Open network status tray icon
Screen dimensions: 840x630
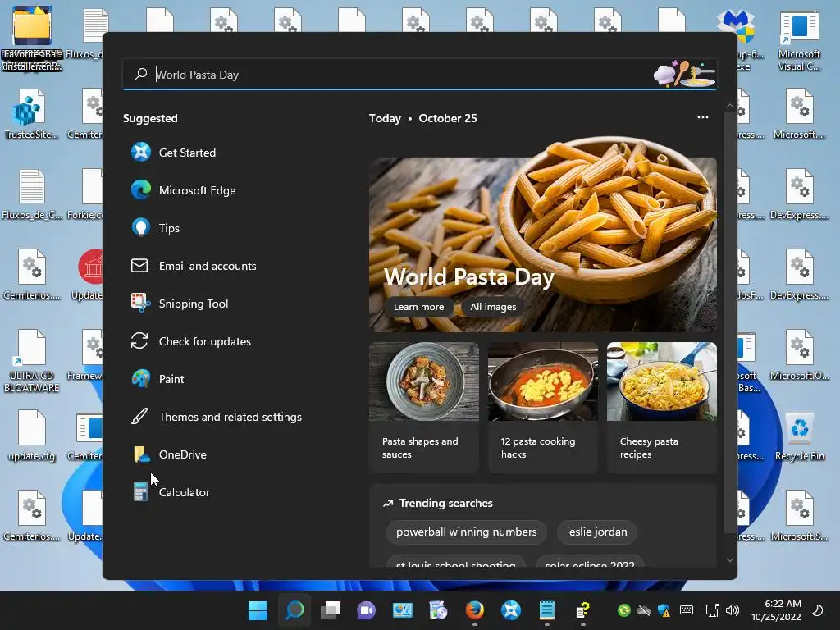(712, 610)
